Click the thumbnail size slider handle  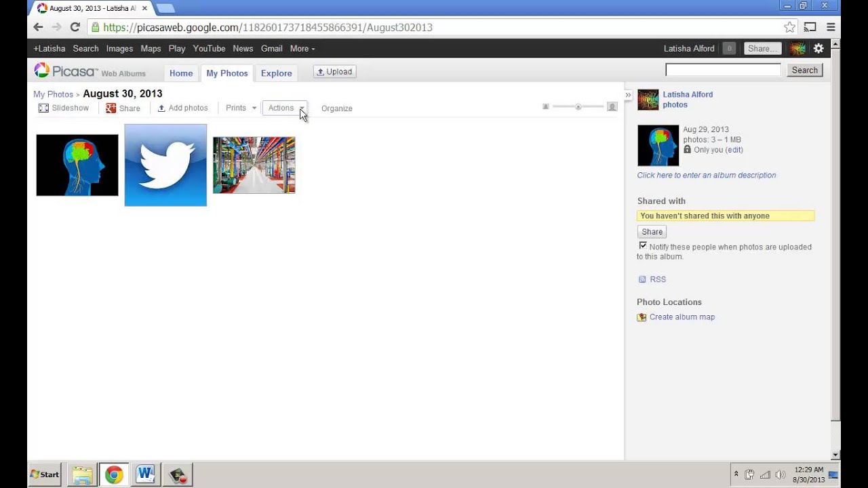pos(578,106)
